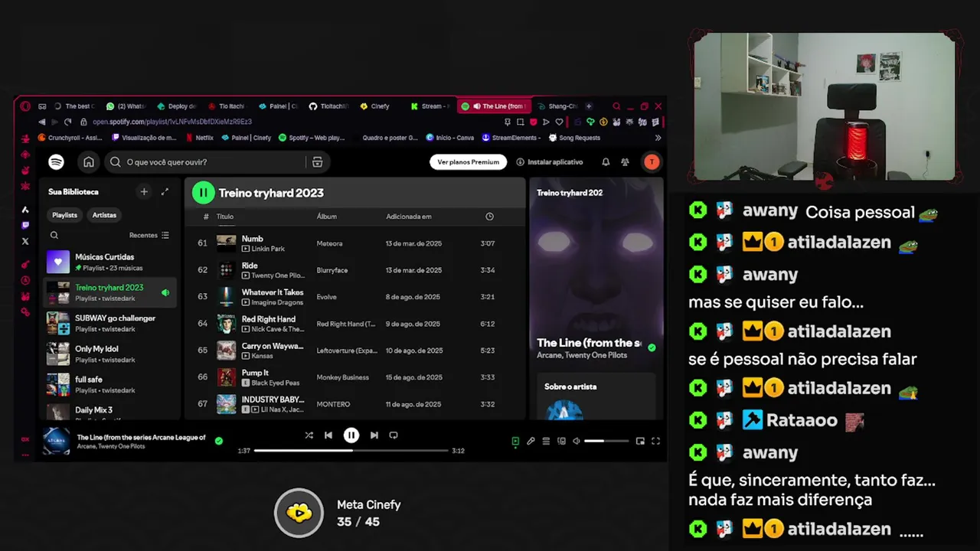Viewport: 980px width, 551px height.
Task: Open the notifications bell in Spotify
Action: (x=606, y=162)
